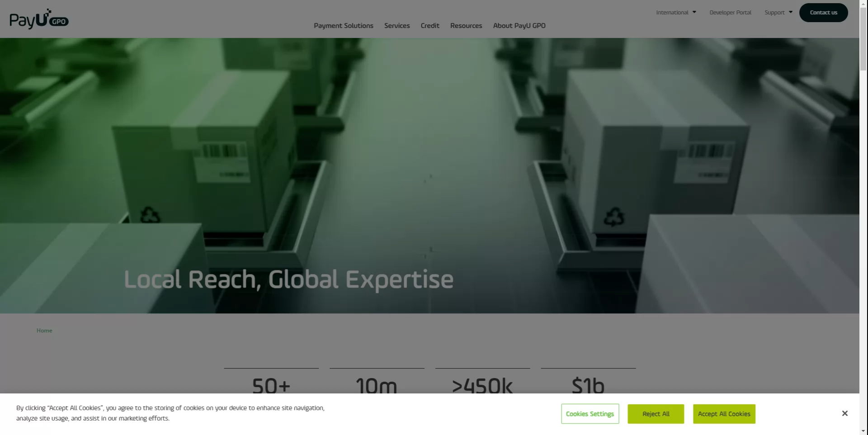Click the Home breadcrumb link
The image size is (868, 435).
click(44, 331)
